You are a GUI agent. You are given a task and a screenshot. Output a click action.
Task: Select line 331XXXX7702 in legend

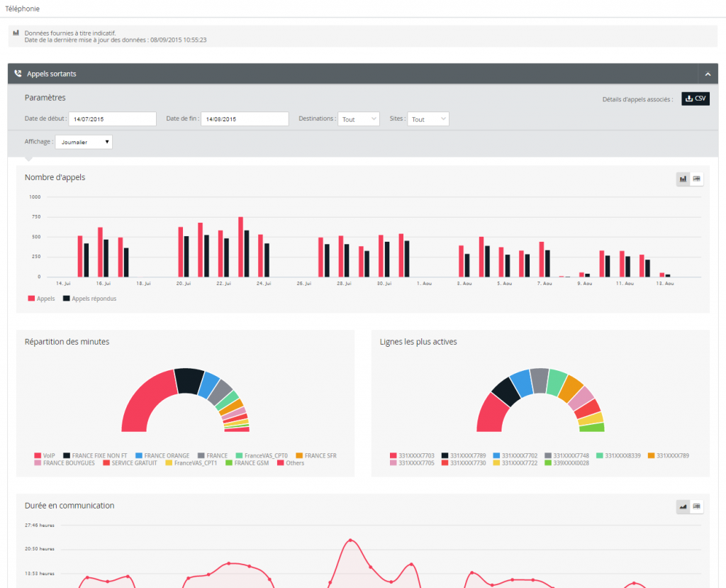[x=515, y=455]
